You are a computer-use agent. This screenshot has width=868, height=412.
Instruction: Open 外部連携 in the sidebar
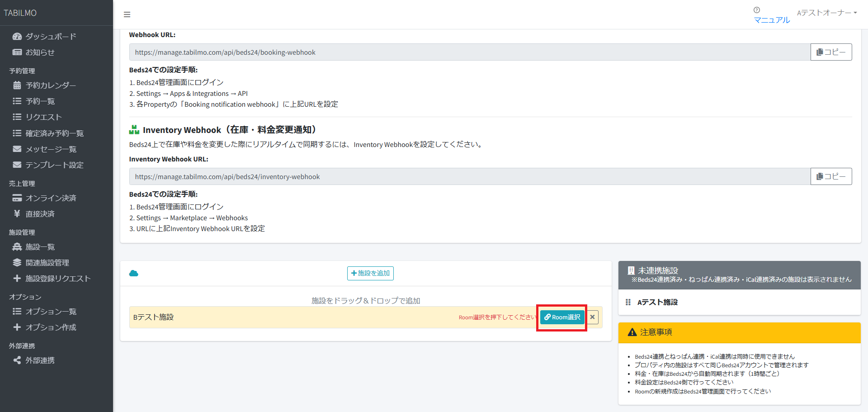(x=40, y=360)
